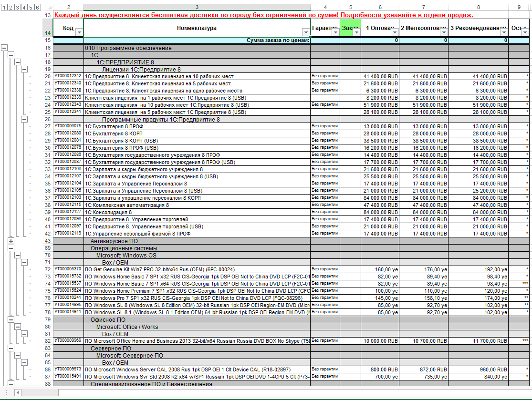
Task: Select row header 14
Action: pos(48,28)
